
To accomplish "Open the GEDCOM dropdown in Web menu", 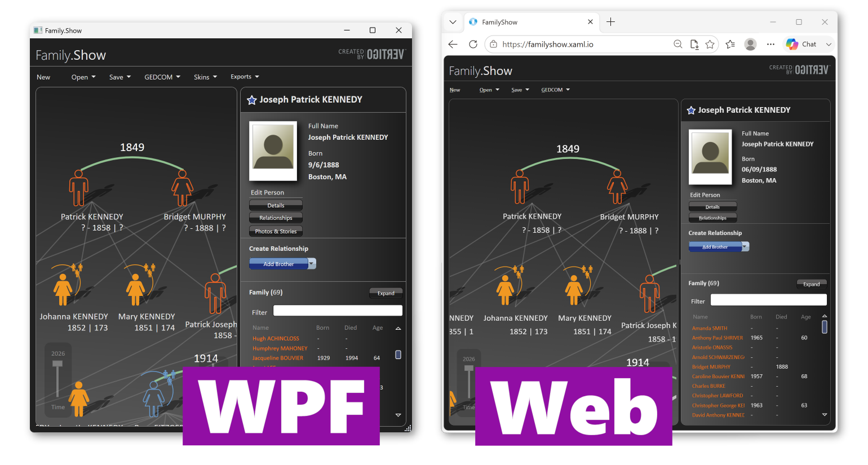I will click(x=555, y=90).
